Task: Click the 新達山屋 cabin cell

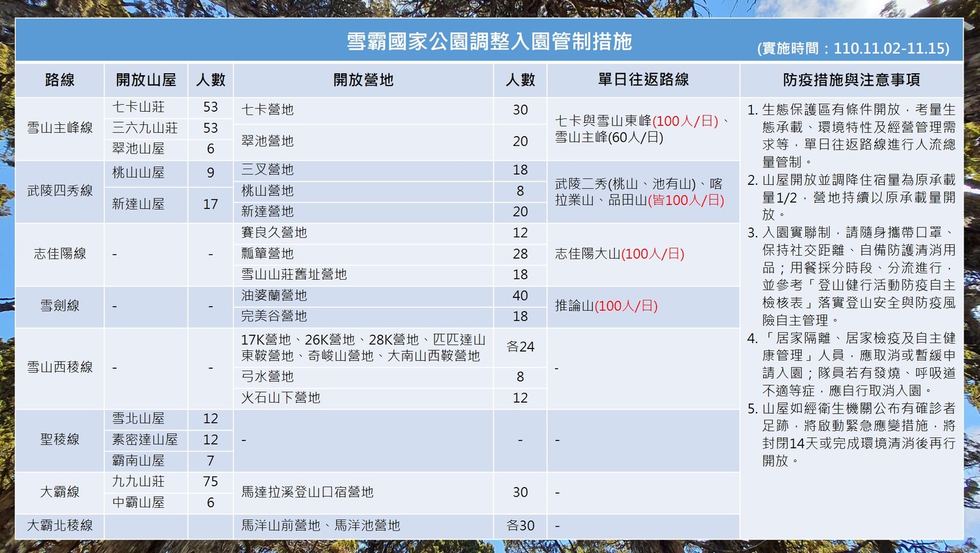Action: 146,205
